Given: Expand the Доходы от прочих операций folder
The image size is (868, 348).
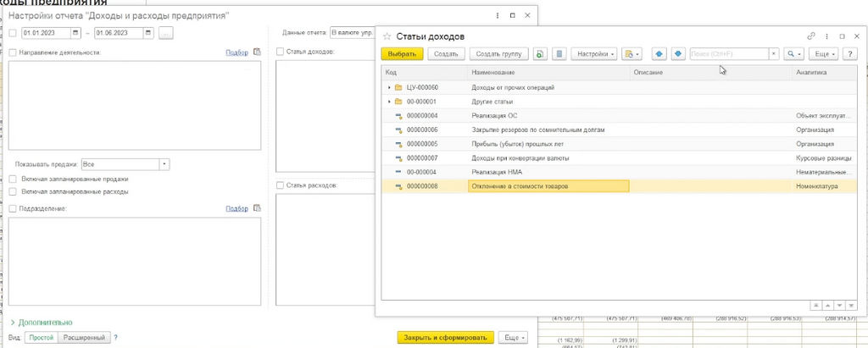Looking at the screenshot, I should (x=390, y=87).
